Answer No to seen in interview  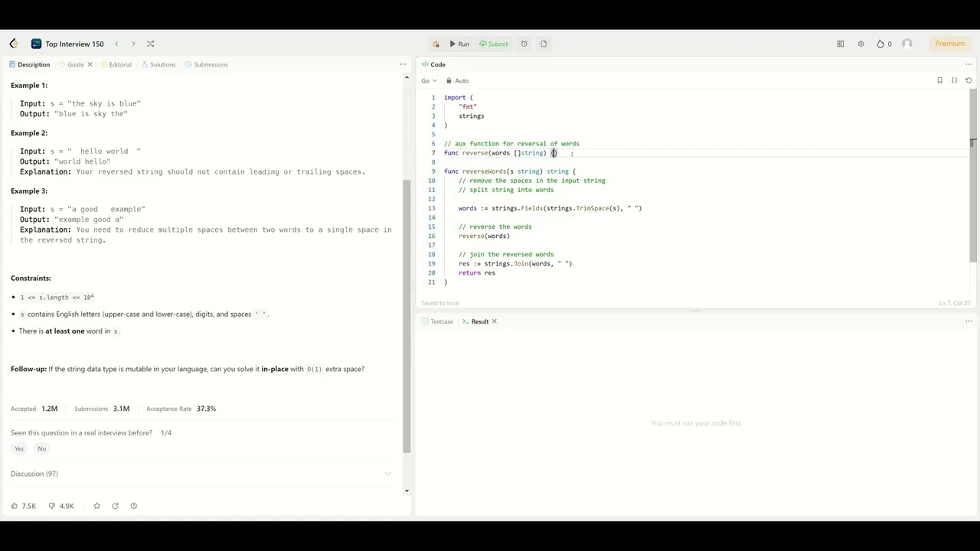click(x=42, y=448)
